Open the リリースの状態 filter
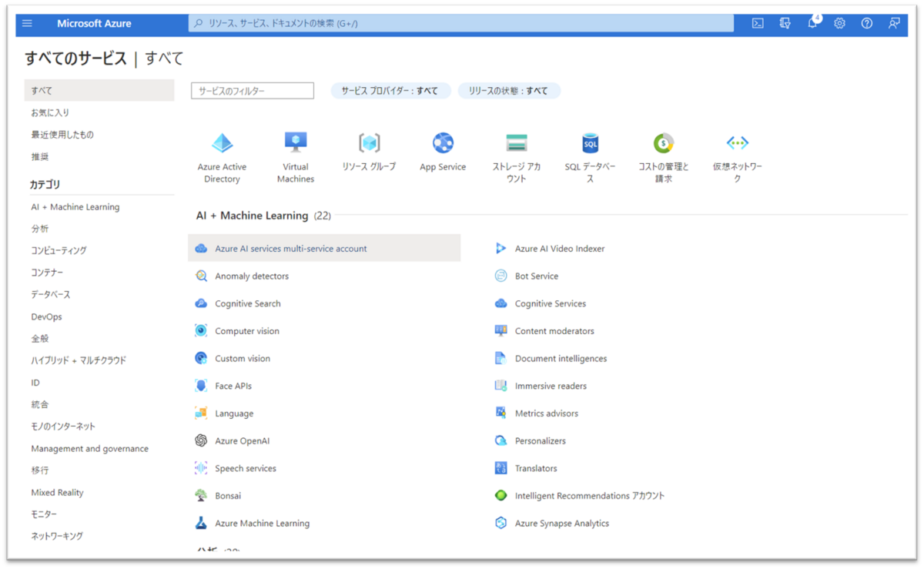This screenshot has height=569, width=924. 509,91
